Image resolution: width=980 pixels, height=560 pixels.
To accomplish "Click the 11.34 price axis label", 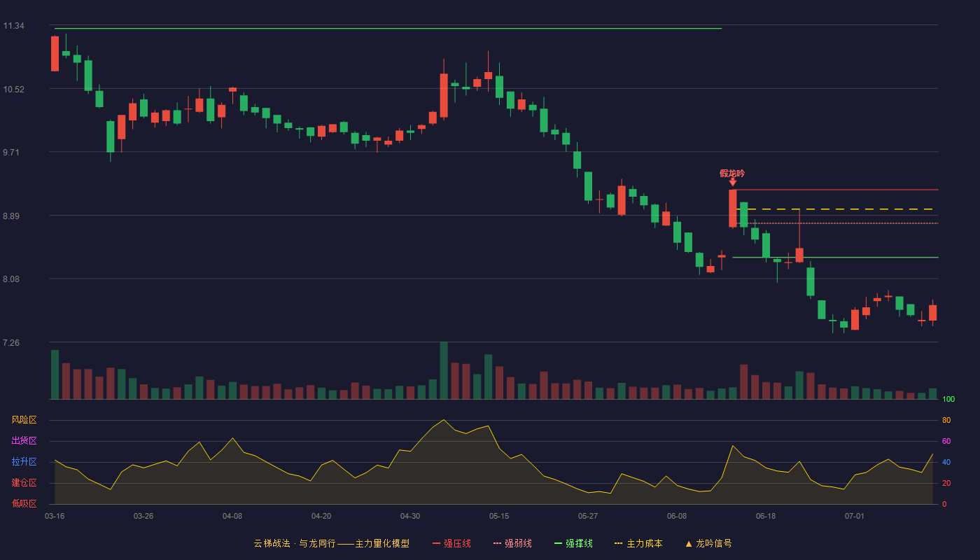I will point(13,26).
